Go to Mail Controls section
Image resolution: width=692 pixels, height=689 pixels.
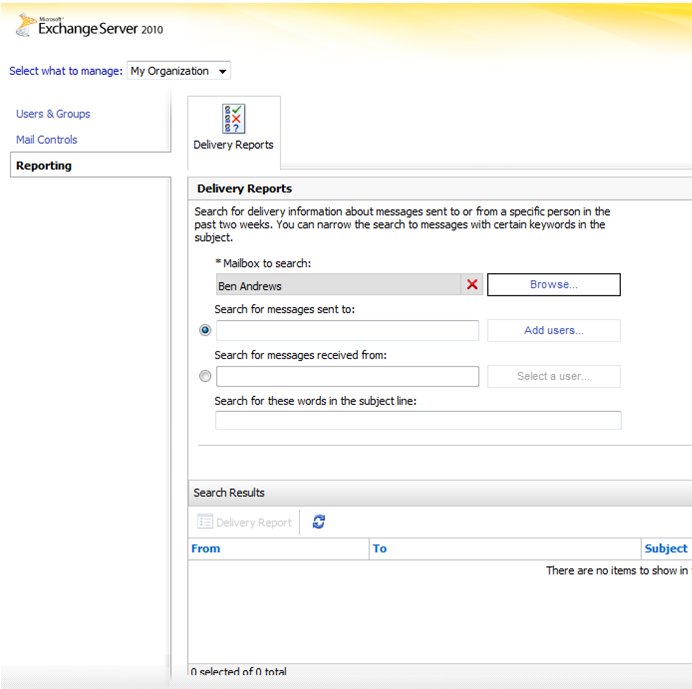click(x=47, y=140)
